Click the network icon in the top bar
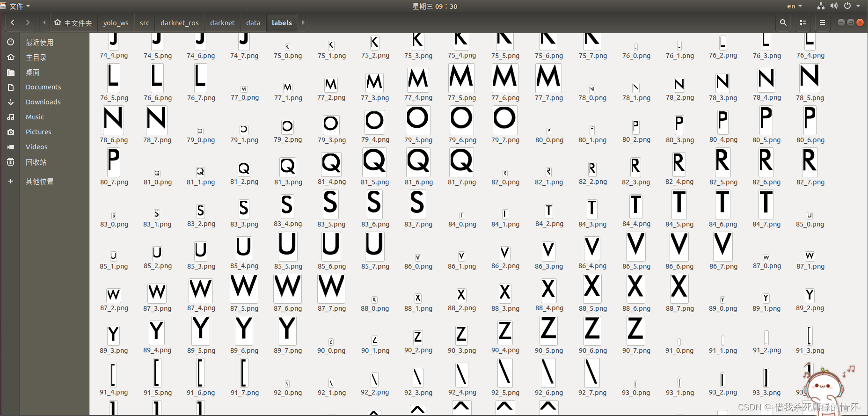The image size is (868, 416). (821, 6)
